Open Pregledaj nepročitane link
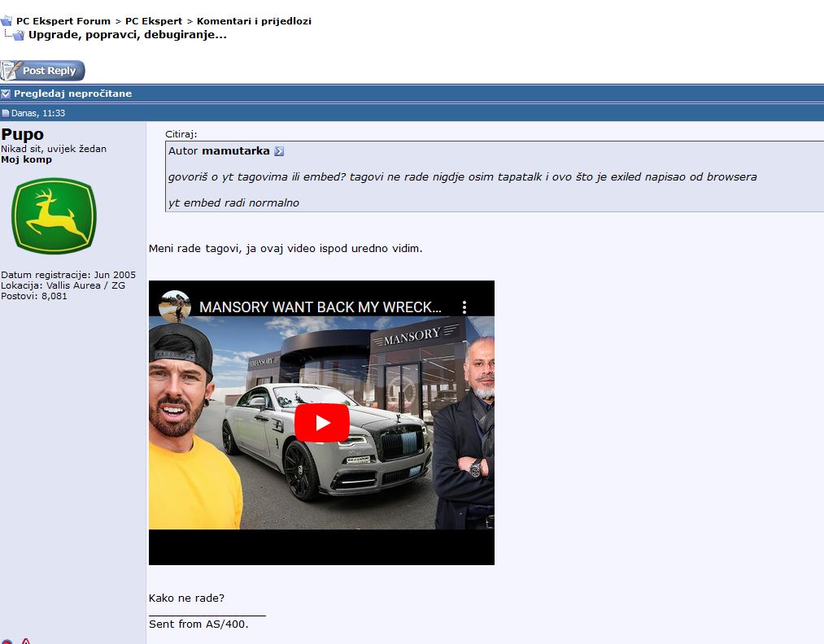The height and width of the screenshot is (644, 824). pyautogui.click(x=72, y=94)
